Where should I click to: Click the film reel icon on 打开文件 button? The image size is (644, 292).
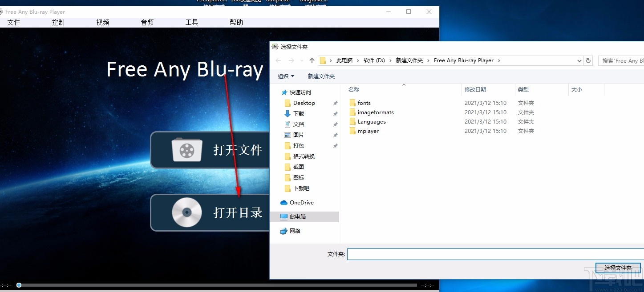pos(187,150)
